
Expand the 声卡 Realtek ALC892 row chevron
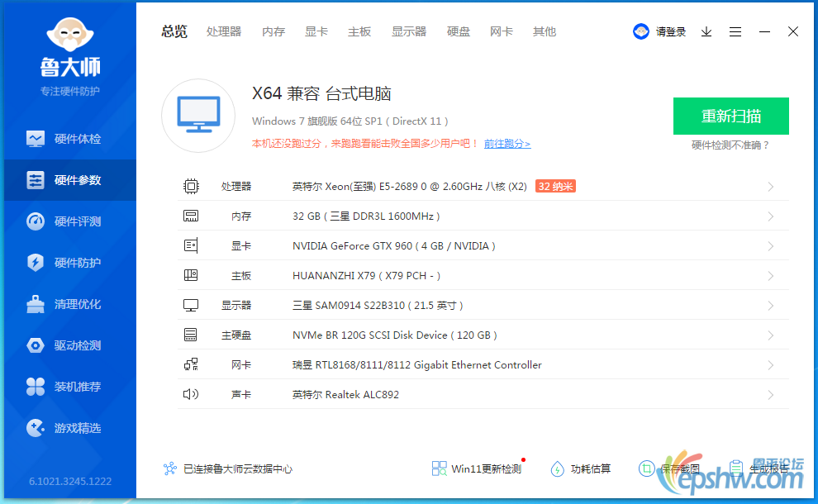pyautogui.click(x=771, y=395)
